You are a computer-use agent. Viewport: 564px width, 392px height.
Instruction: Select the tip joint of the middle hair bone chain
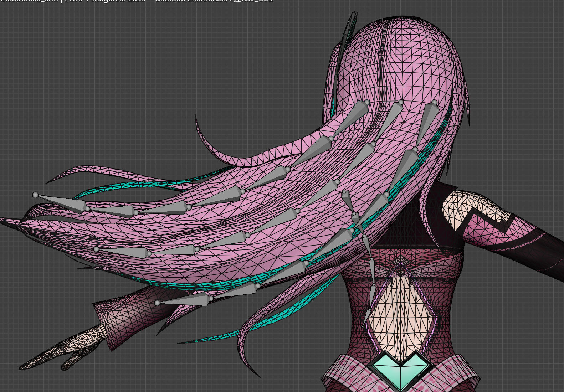(x=96, y=249)
